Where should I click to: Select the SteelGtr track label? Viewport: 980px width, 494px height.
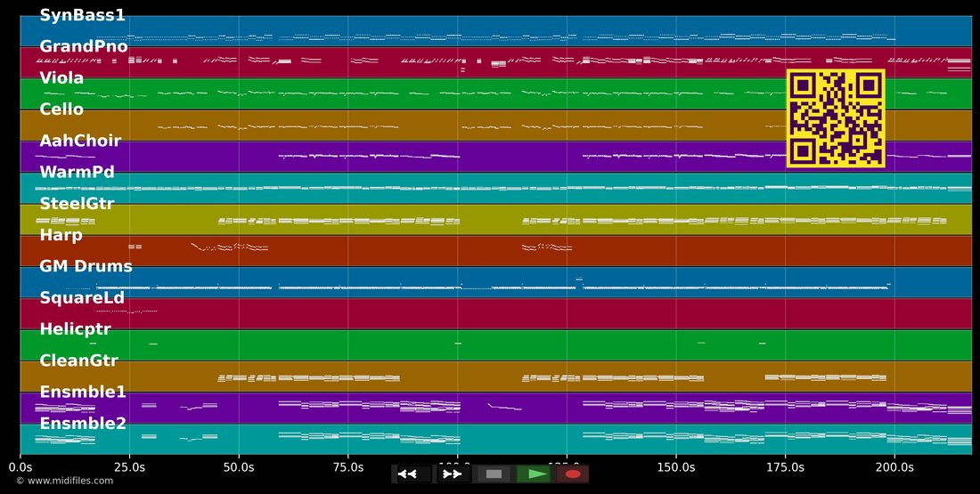77,204
